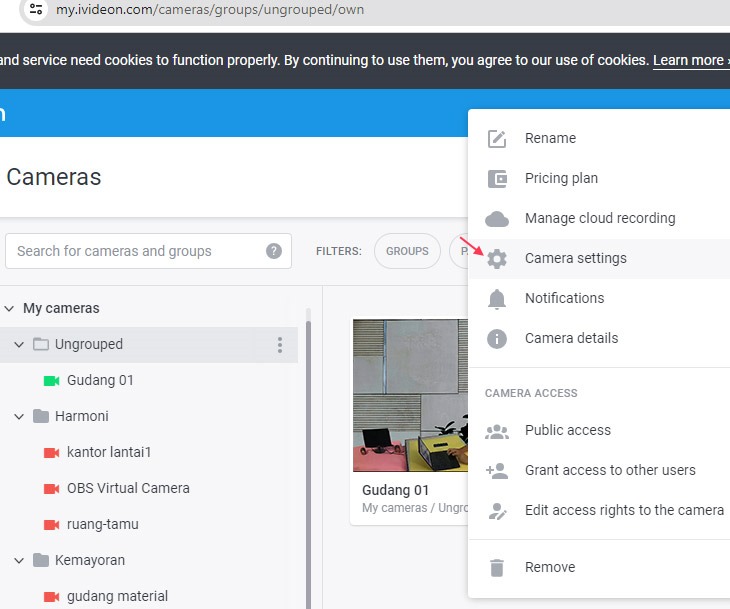This screenshot has height=609, width=730.
Task: Click the Camera details info icon
Action: coord(497,339)
